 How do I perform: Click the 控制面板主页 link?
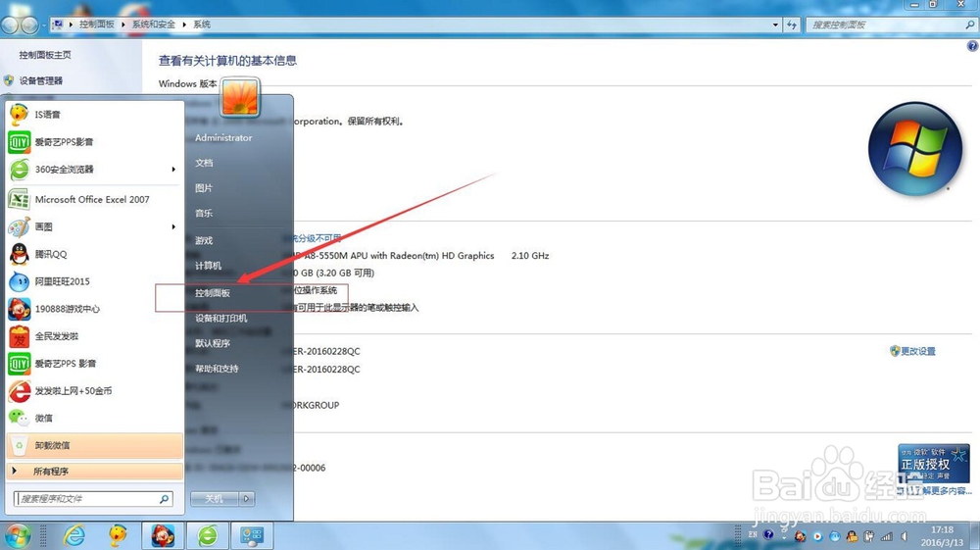45,55
